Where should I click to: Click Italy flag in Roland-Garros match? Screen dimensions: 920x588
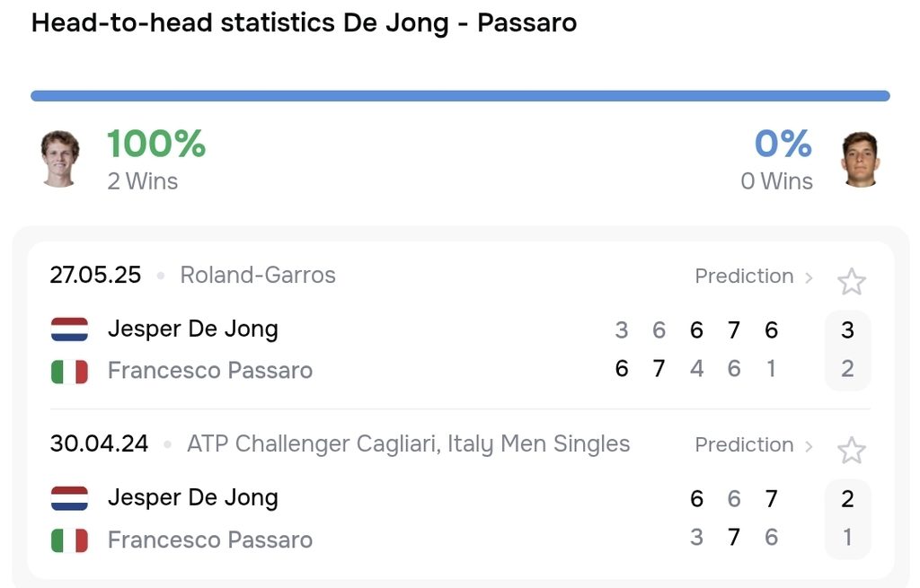[x=69, y=372]
